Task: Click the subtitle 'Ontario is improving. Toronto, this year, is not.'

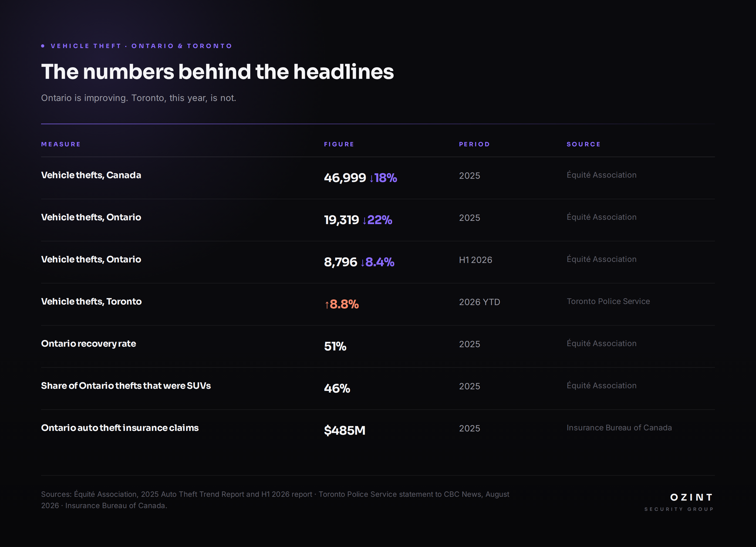Action: [x=139, y=98]
